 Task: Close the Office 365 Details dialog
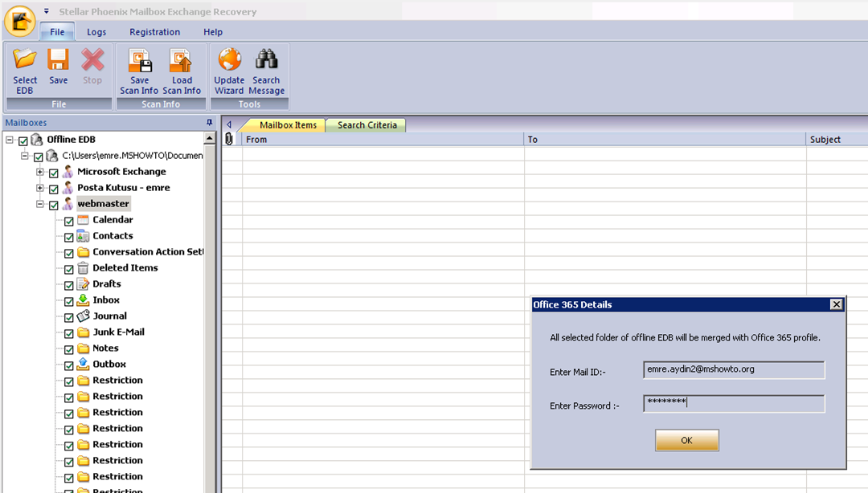837,304
